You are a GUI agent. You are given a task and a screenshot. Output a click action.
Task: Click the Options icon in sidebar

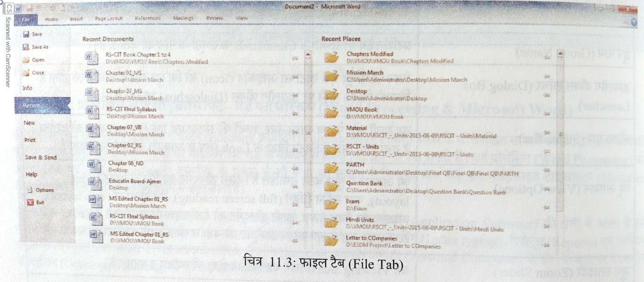(x=30, y=190)
